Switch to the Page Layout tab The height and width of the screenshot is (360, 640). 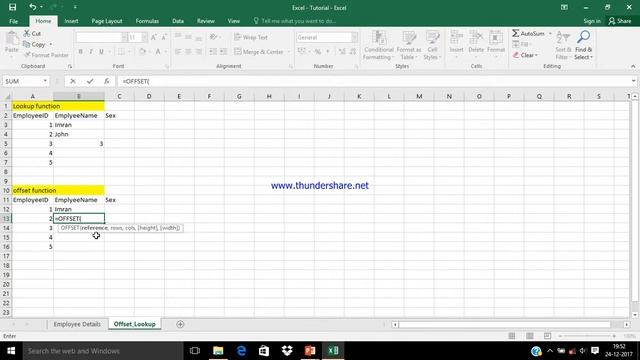tap(107, 21)
